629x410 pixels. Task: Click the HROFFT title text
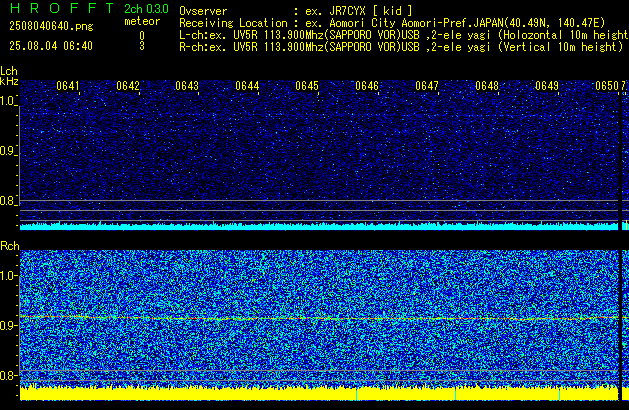pos(61,8)
